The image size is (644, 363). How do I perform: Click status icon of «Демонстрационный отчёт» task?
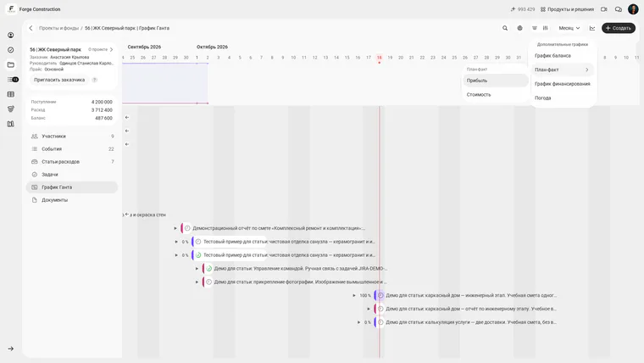coord(187,228)
